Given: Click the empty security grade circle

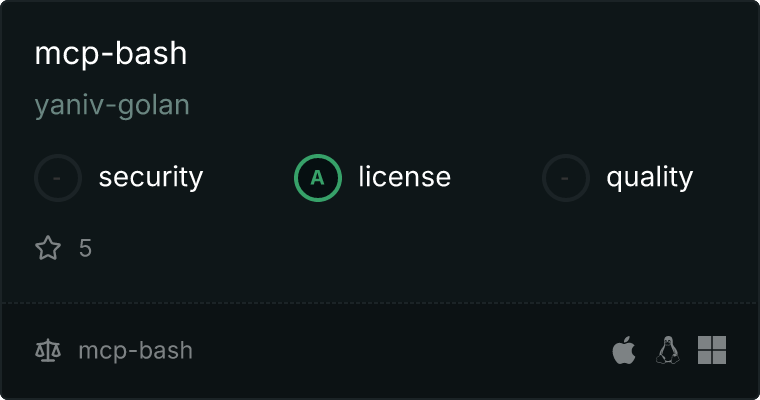Looking at the screenshot, I should [58, 178].
